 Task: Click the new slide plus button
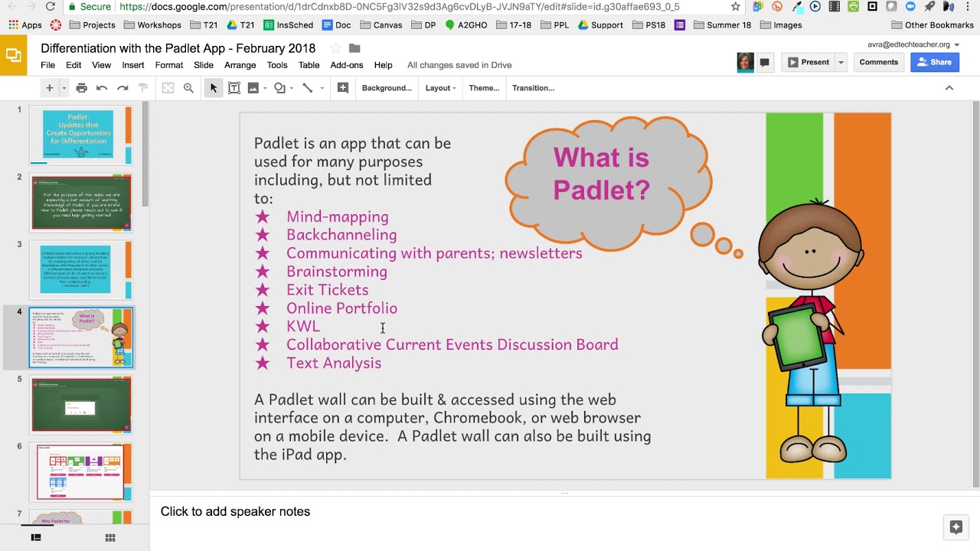coord(49,88)
